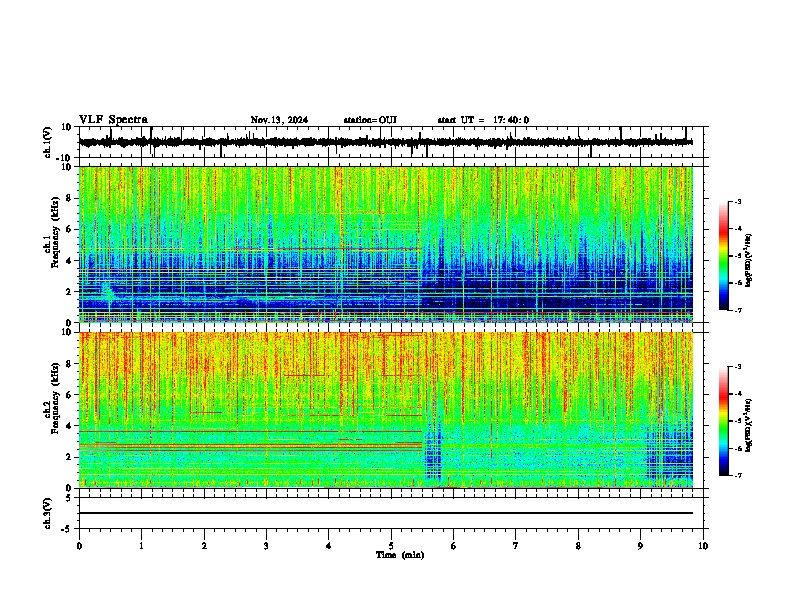
Task: Click the ch.1 spectrogram panel
Action: [386, 244]
